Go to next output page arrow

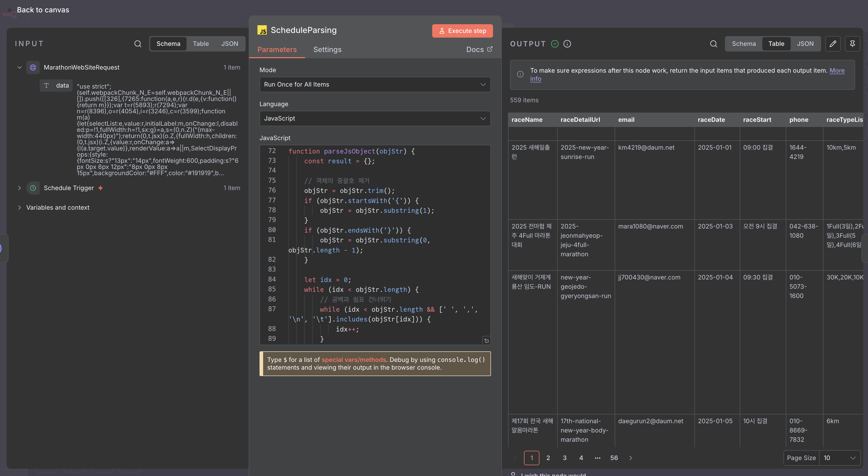630,458
